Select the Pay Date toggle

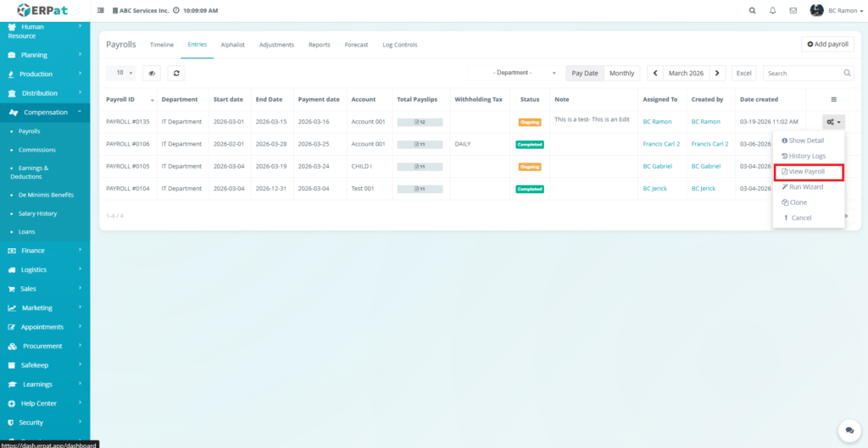click(585, 74)
